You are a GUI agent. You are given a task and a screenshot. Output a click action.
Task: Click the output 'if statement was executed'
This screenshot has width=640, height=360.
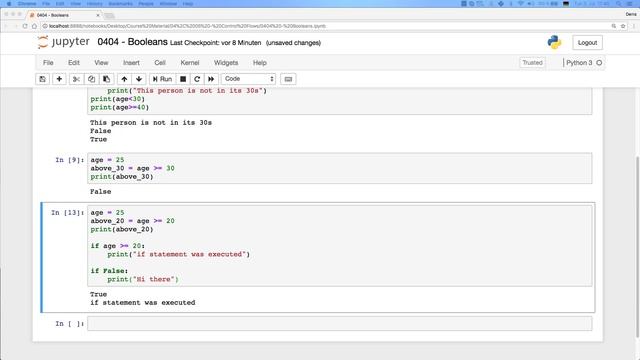click(x=143, y=303)
